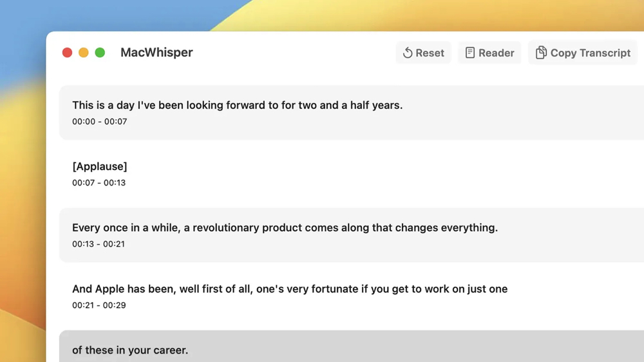Jump to the 00:13 - 00:21 timestamp
Screen dimensions: 644x362
(x=99, y=244)
